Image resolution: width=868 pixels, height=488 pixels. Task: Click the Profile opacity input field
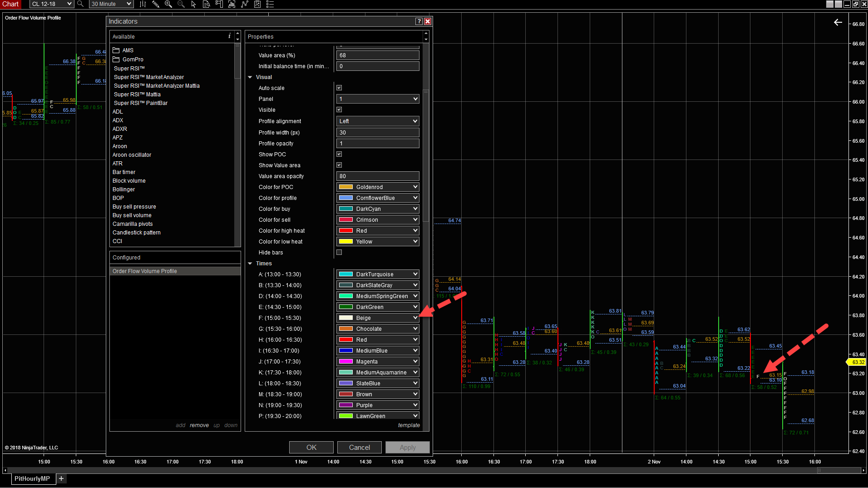tap(378, 144)
